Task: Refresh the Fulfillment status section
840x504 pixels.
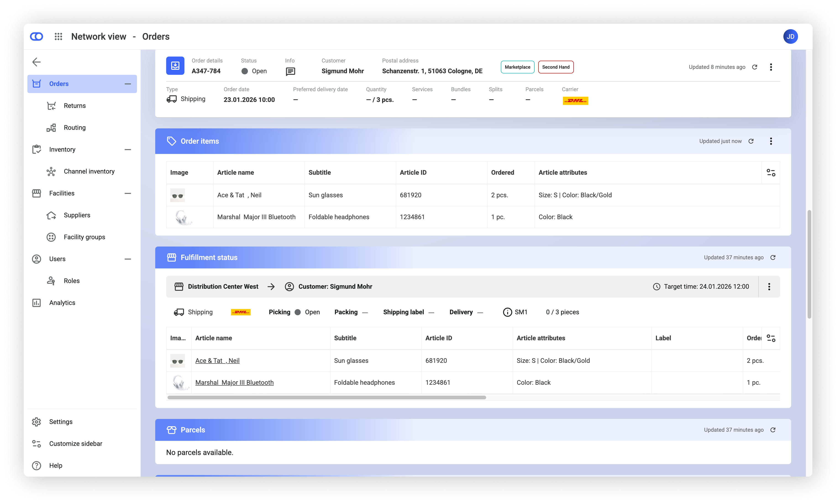Action: point(773,257)
